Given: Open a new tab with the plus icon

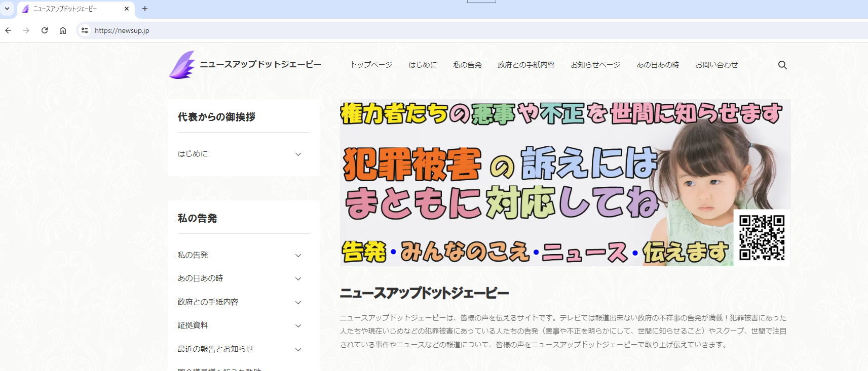Looking at the screenshot, I should (x=145, y=9).
